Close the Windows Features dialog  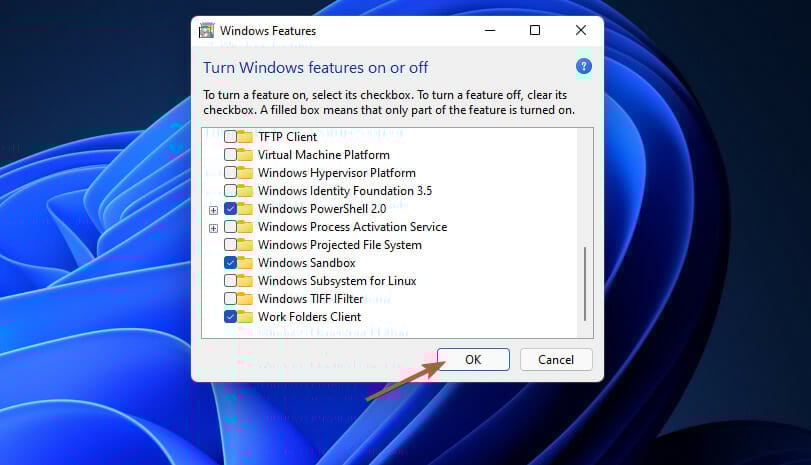(581, 31)
